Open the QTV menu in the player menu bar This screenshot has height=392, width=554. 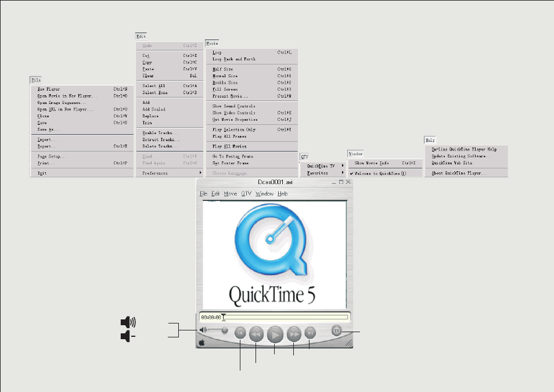point(246,194)
